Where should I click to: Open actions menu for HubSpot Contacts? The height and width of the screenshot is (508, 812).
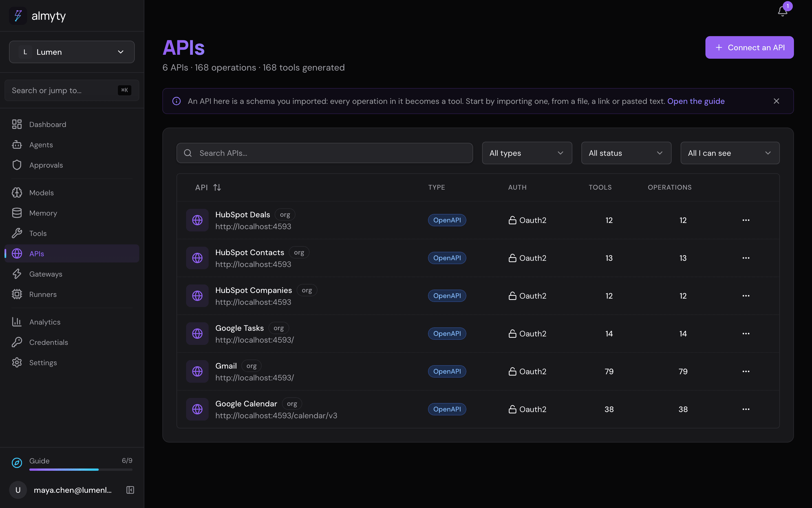[x=745, y=258]
